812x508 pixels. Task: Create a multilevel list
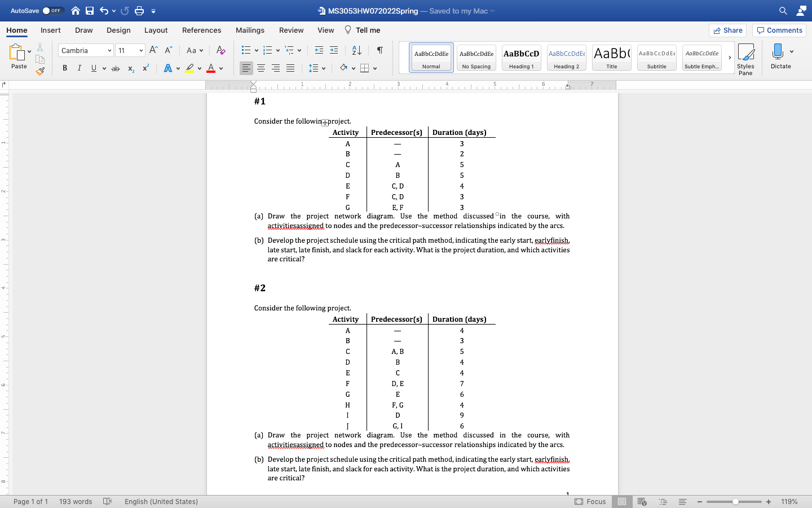coord(289,50)
